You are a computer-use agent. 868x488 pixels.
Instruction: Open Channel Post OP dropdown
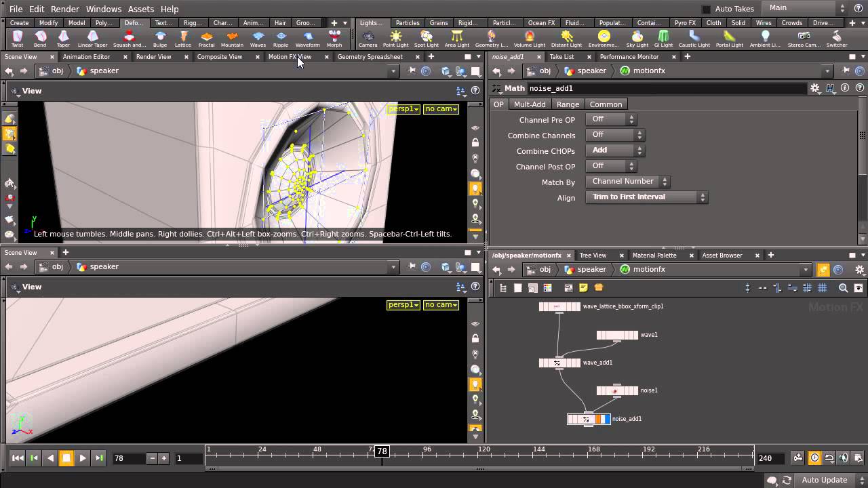click(x=610, y=166)
